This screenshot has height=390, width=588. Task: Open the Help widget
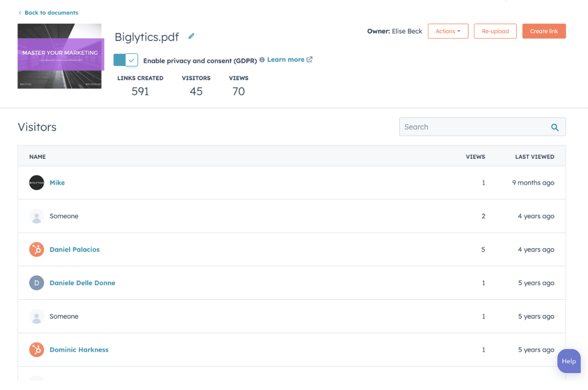click(x=569, y=361)
